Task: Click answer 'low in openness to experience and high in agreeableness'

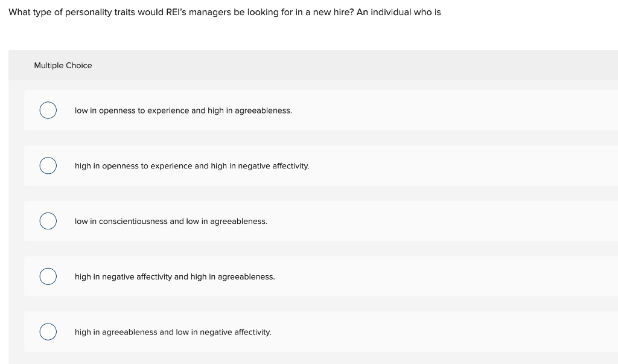Action: (183, 110)
